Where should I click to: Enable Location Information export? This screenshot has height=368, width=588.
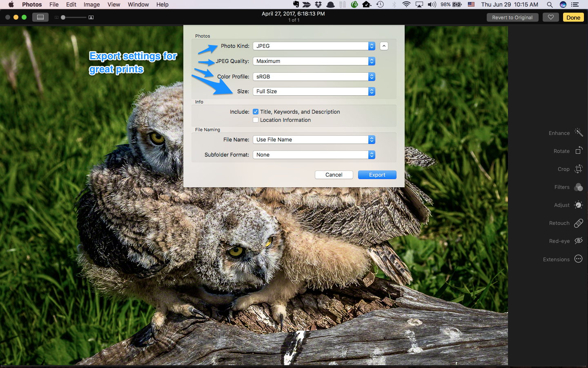coord(255,120)
